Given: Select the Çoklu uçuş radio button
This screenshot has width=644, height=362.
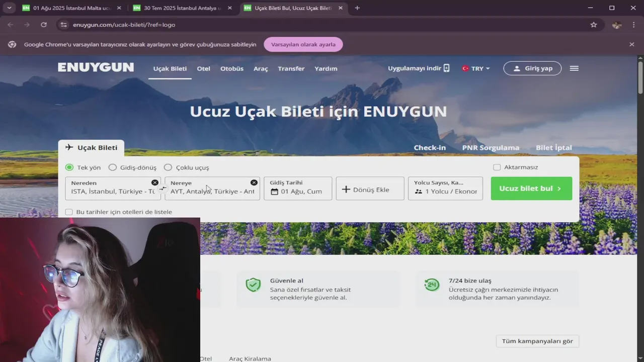Looking at the screenshot, I should pyautogui.click(x=168, y=167).
